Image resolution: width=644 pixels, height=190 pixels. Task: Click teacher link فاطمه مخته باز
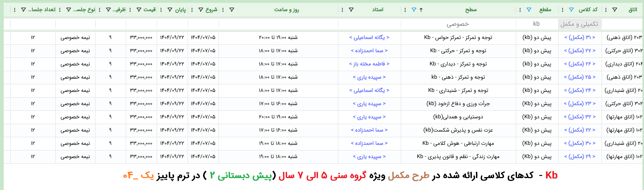pos(369,64)
